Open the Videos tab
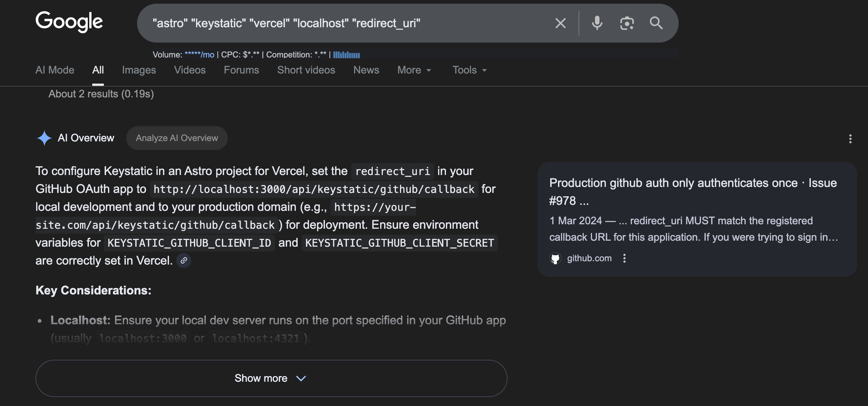 (x=190, y=70)
